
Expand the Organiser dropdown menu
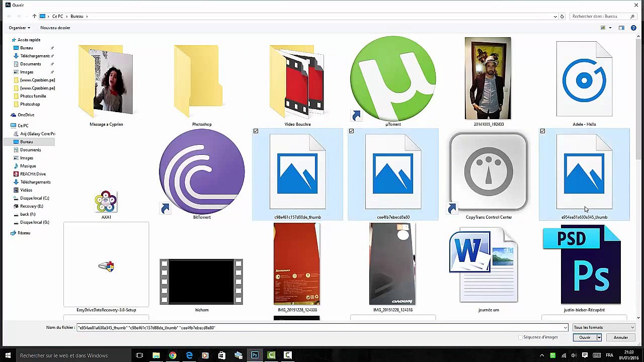19,28
